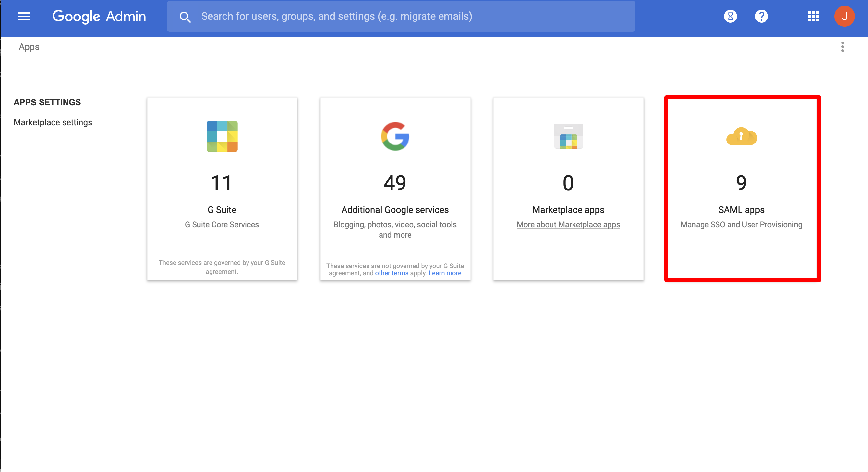The image size is (868, 472).
Task: Click the Google G logo icon
Action: pyautogui.click(x=395, y=137)
